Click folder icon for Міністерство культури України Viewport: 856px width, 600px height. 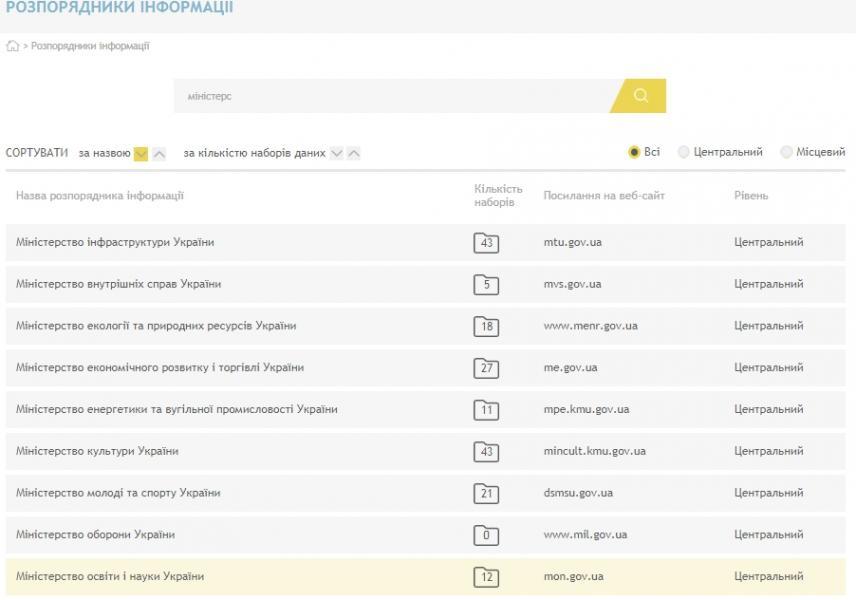(x=486, y=451)
